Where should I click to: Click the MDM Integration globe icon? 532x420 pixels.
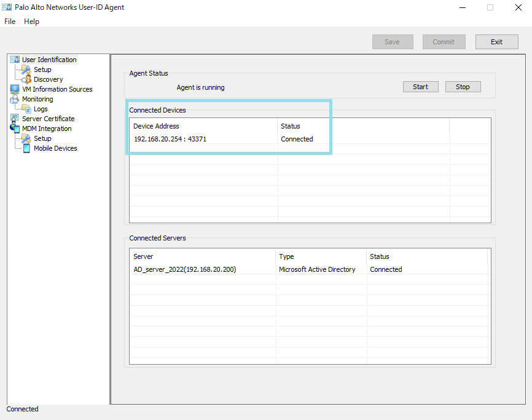15,129
